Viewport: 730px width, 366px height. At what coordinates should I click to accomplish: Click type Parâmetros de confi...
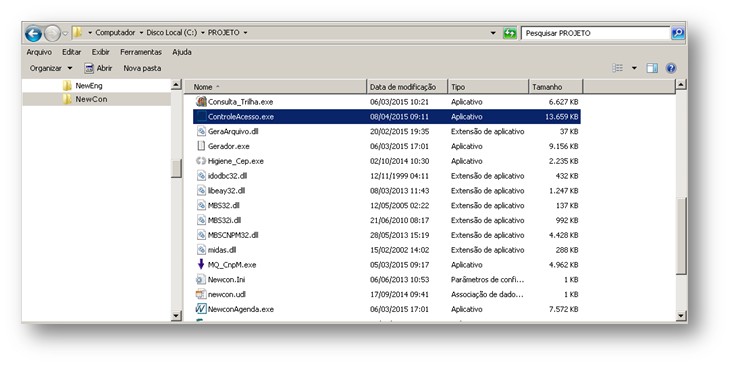(487, 280)
